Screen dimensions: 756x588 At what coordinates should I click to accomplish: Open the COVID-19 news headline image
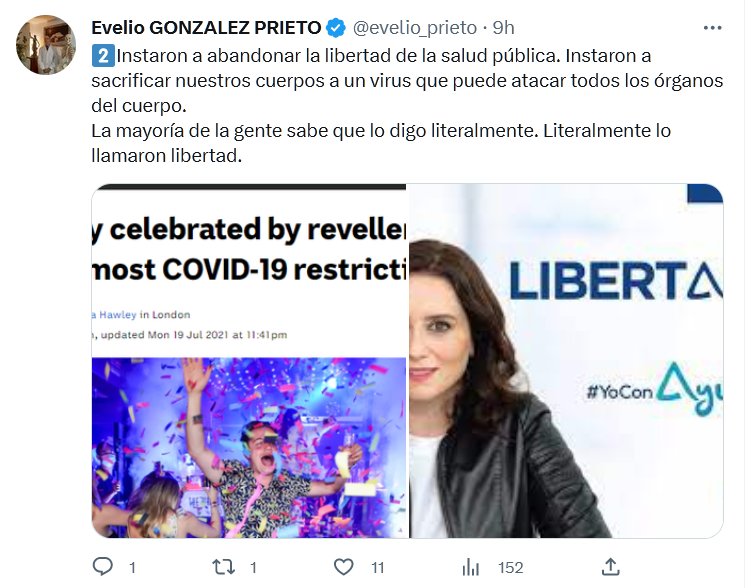click(x=249, y=361)
